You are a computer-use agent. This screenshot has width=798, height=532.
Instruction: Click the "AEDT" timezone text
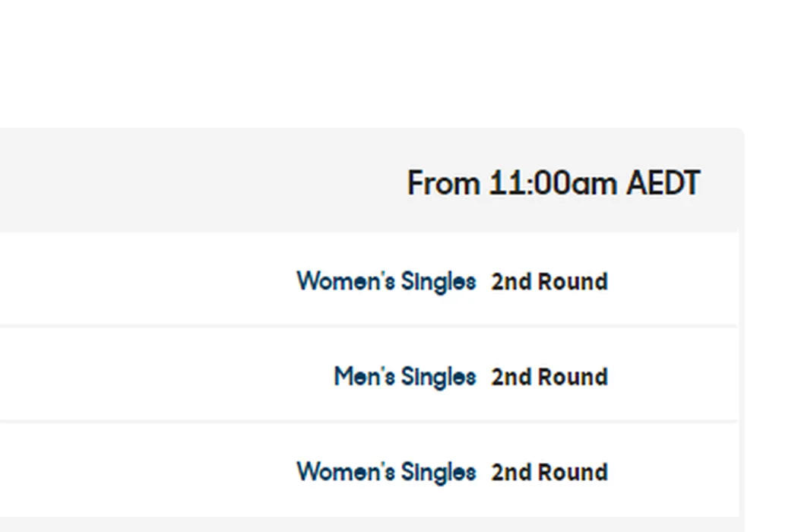[663, 184]
